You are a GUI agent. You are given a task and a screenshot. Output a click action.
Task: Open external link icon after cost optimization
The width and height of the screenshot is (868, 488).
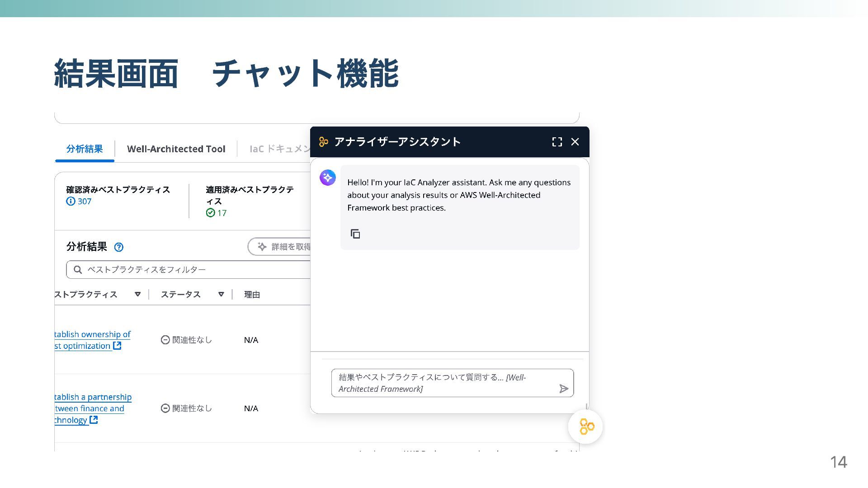pos(117,346)
